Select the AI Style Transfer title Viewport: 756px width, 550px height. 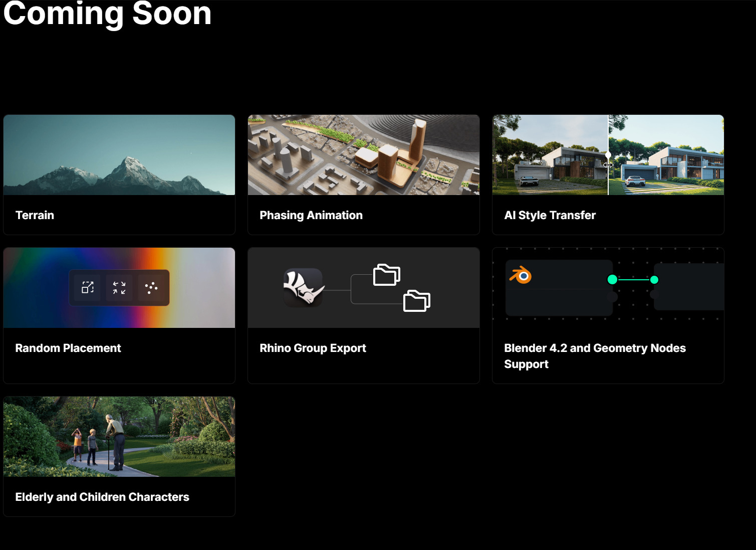550,215
